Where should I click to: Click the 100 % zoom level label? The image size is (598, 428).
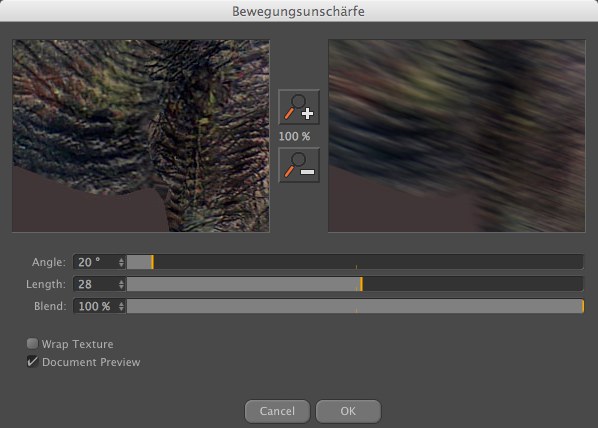(294, 136)
